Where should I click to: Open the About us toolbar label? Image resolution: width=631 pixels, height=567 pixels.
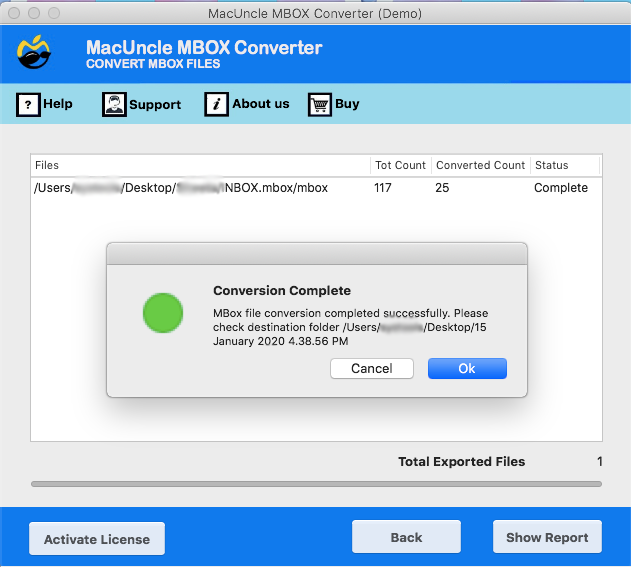(x=261, y=104)
